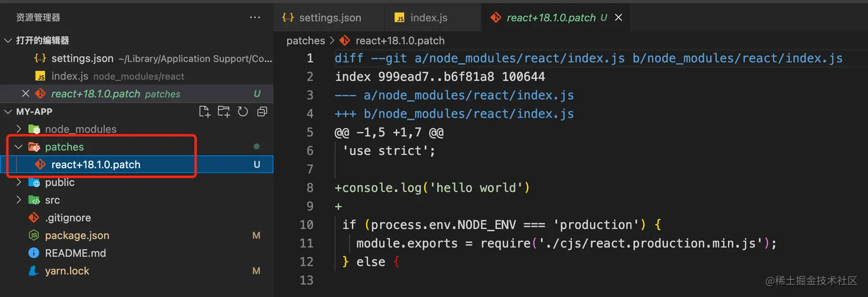868x297 pixels.
Task: Click the M status badge for yarn.lock
Action: click(x=256, y=271)
